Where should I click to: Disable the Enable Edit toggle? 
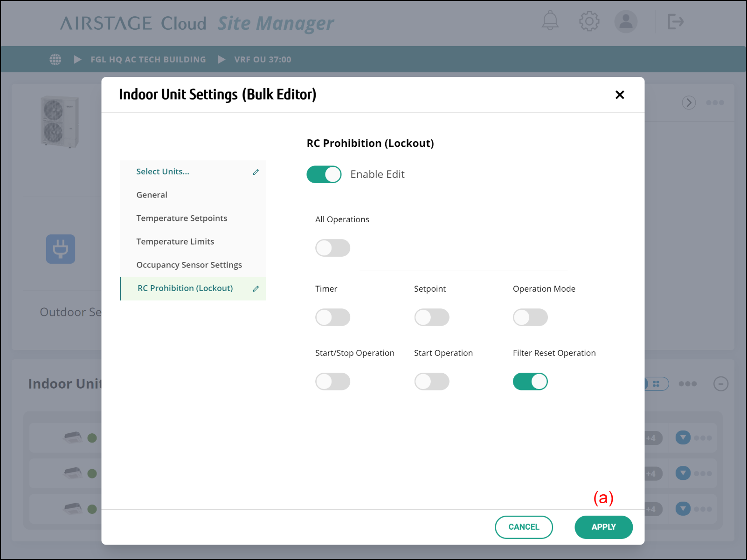[x=324, y=174]
